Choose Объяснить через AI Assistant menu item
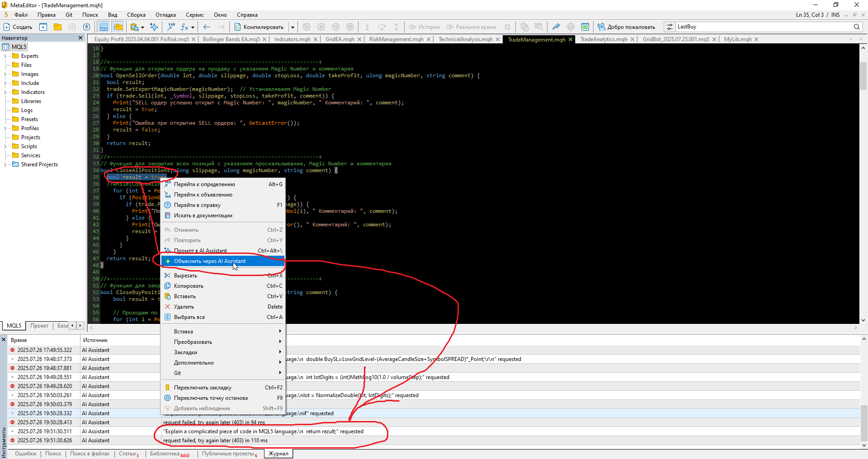The image size is (868, 459). click(x=210, y=261)
